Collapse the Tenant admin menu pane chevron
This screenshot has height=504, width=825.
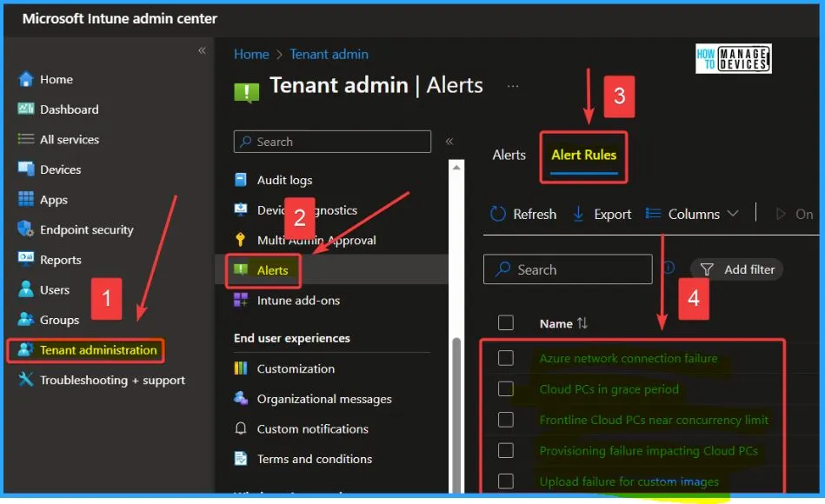(449, 141)
